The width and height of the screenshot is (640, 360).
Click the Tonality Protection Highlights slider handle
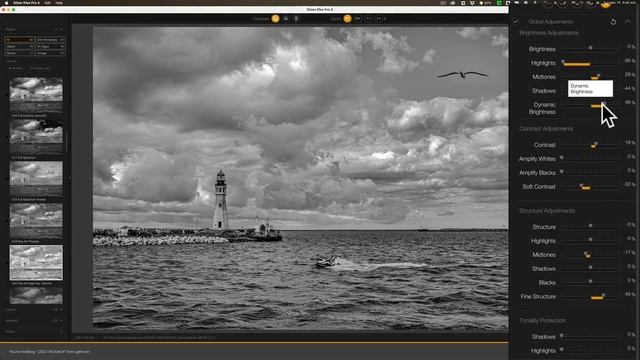pos(562,350)
